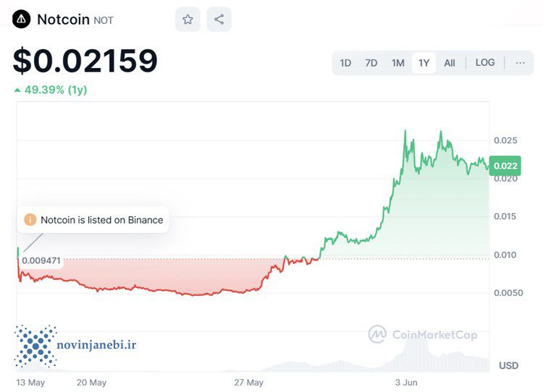Click the share icon button
Screen dimensions: 543x392
(219, 20)
